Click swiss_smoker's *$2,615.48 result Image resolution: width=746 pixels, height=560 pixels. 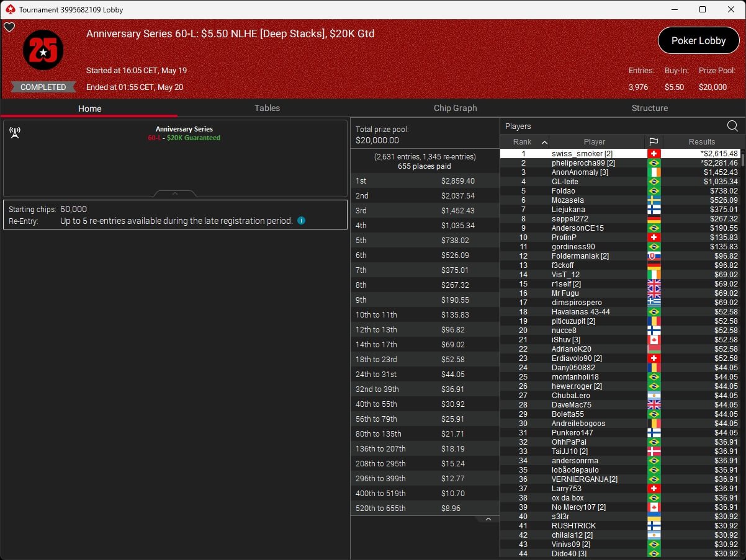(719, 153)
